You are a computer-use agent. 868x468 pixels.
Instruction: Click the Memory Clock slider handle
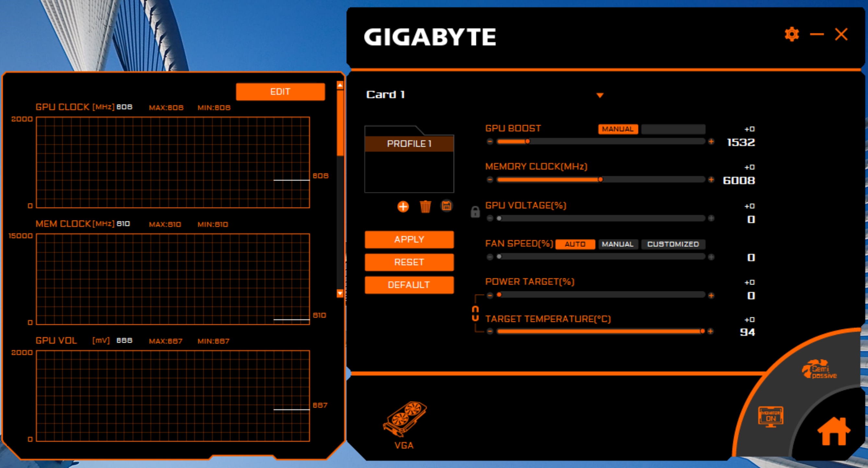[x=600, y=180]
